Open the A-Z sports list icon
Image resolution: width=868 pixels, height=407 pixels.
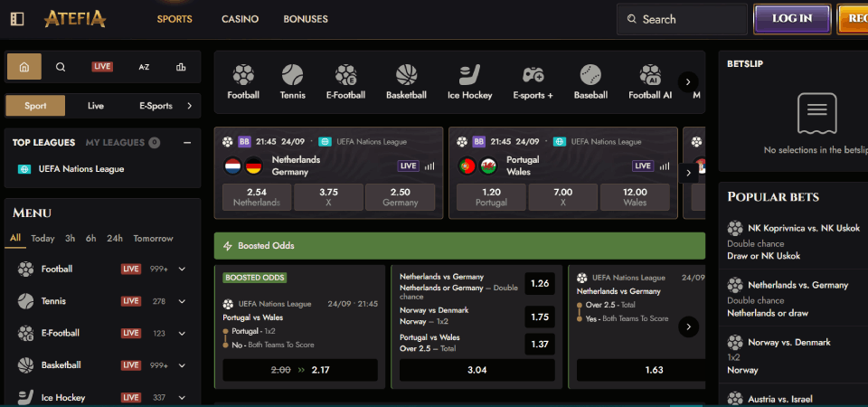click(144, 67)
